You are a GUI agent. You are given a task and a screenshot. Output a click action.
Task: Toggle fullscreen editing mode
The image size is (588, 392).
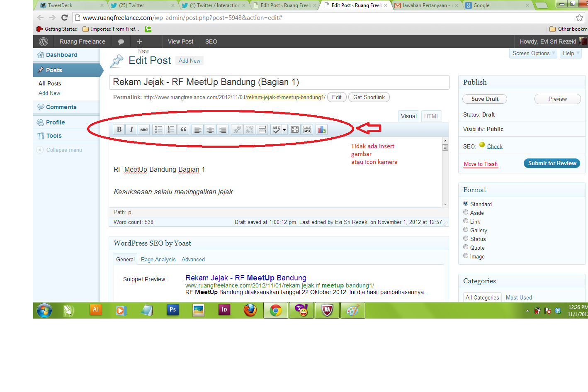point(295,129)
